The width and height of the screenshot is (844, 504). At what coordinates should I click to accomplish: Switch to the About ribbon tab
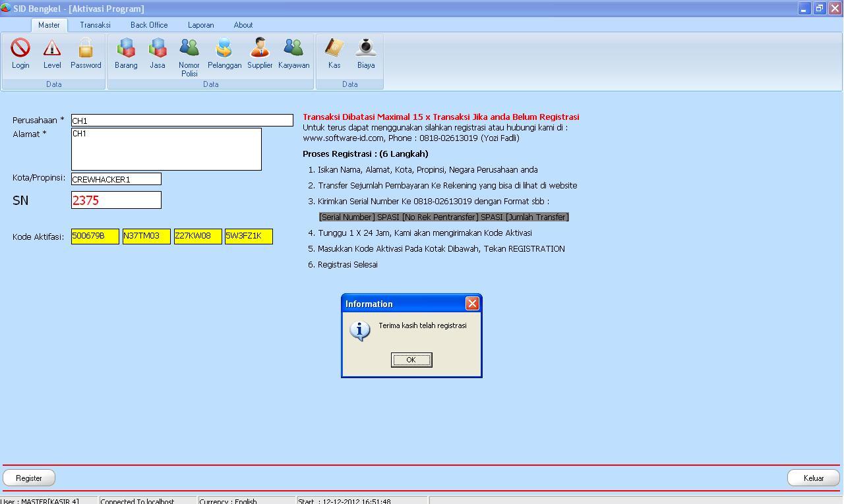coord(243,25)
